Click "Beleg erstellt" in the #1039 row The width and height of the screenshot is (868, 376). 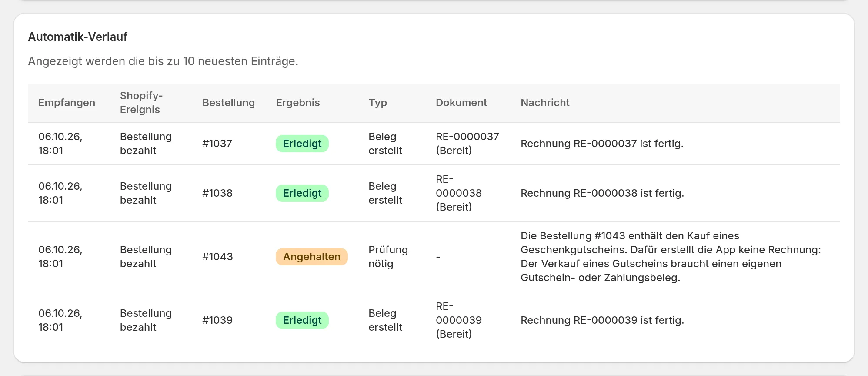(x=385, y=320)
